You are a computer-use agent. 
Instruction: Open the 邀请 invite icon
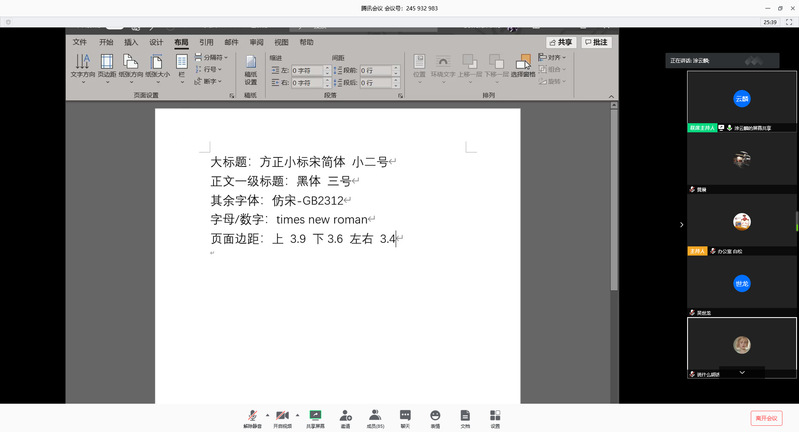pyautogui.click(x=345, y=416)
